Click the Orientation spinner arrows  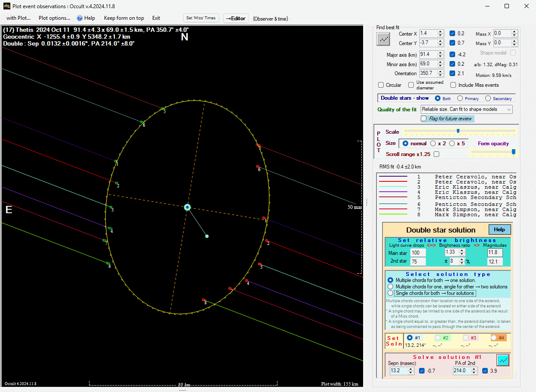coord(441,73)
